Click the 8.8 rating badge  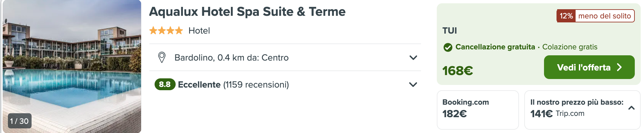tap(165, 85)
